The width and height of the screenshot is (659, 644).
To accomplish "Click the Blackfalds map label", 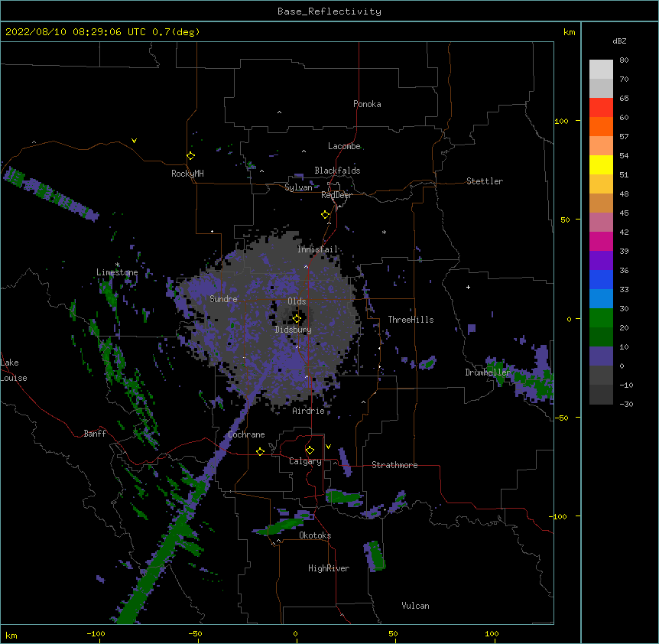I will point(337,171).
